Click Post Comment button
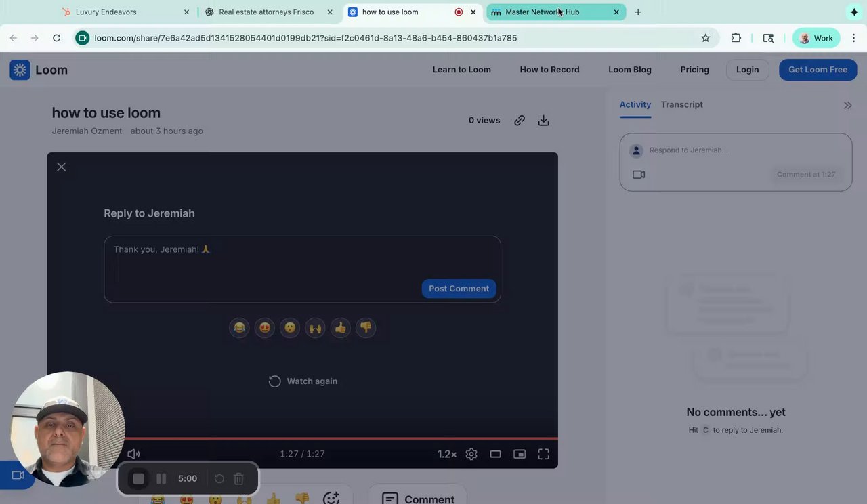867x504 pixels. click(x=459, y=289)
